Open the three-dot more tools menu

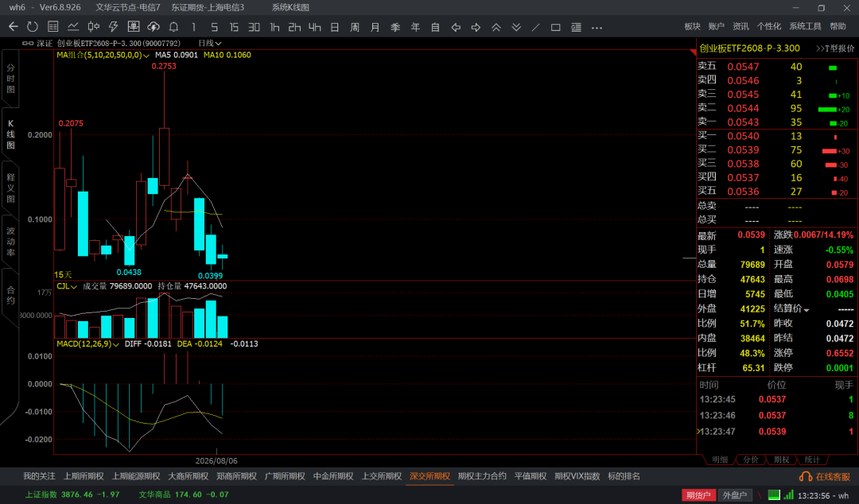coord(597,27)
